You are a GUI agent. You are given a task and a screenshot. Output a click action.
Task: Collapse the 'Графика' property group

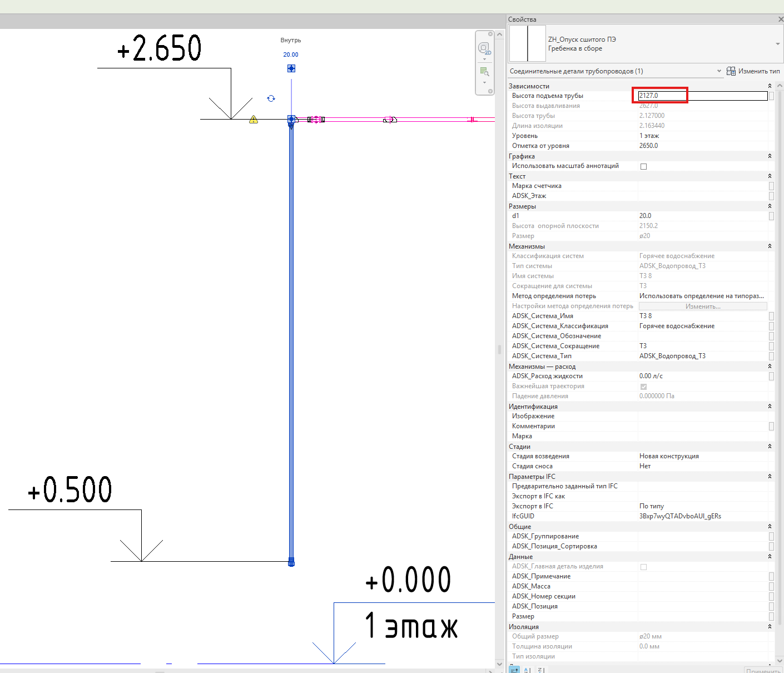click(770, 156)
